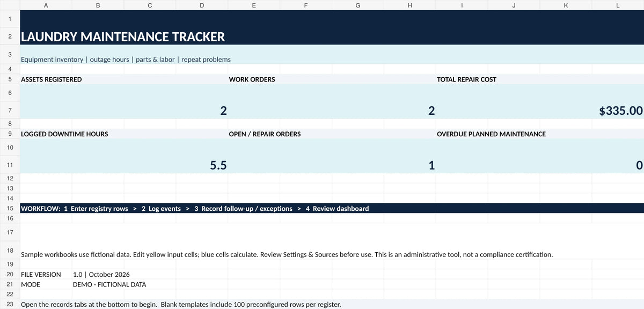The image size is (644, 309).
Task: Select the FILE VERSION label cell
Action: point(46,275)
